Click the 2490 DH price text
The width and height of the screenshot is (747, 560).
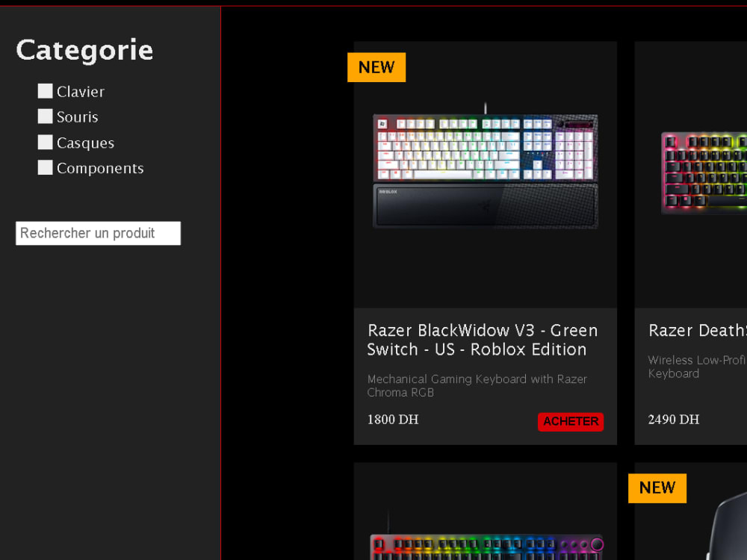click(674, 420)
